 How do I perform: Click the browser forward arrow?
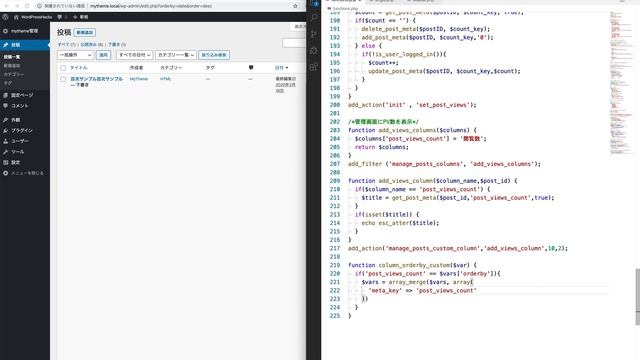tap(17, 6)
